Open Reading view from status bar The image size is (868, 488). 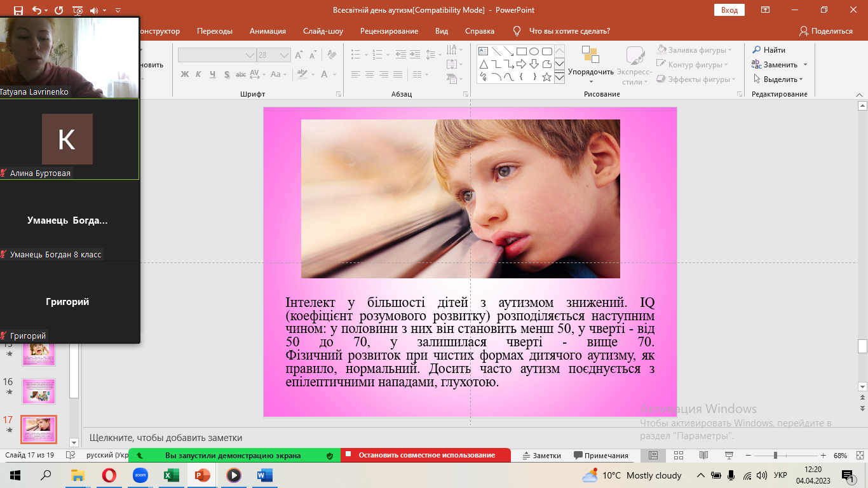pyautogui.click(x=703, y=456)
